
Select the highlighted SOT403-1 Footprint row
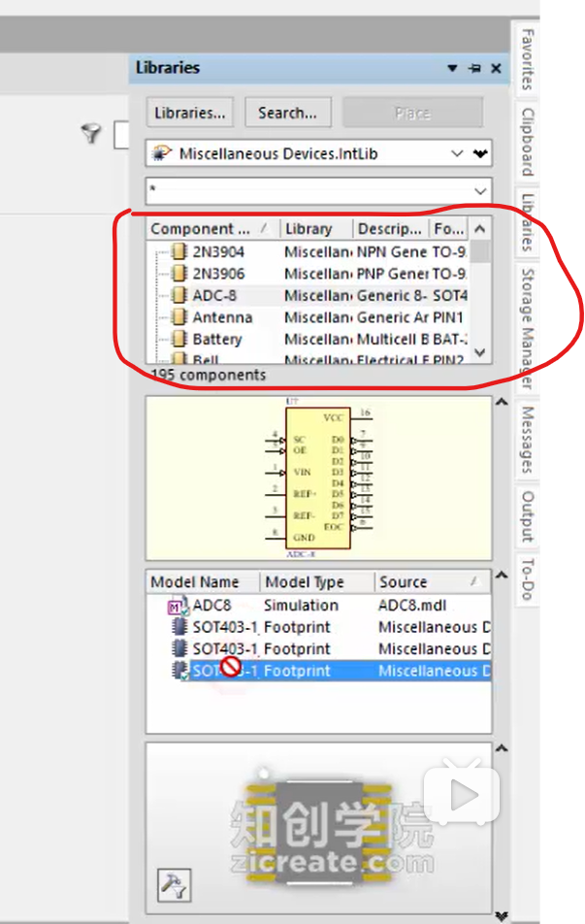click(x=319, y=672)
